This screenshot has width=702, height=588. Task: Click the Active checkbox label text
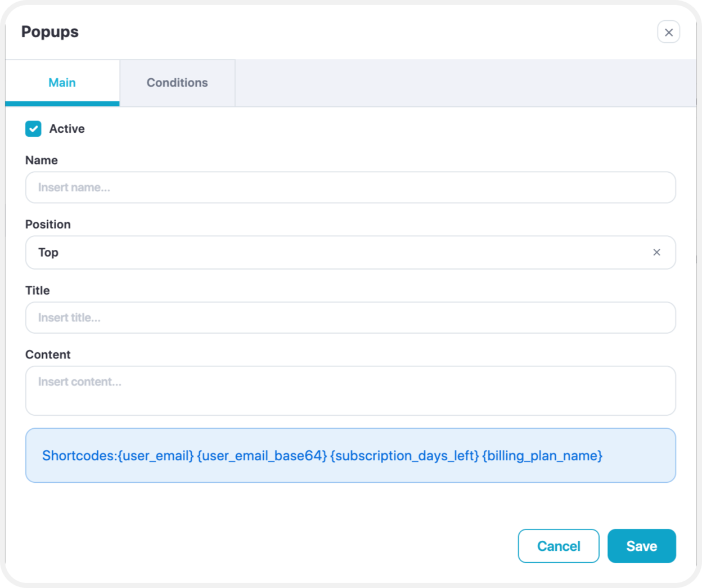tap(67, 129)
